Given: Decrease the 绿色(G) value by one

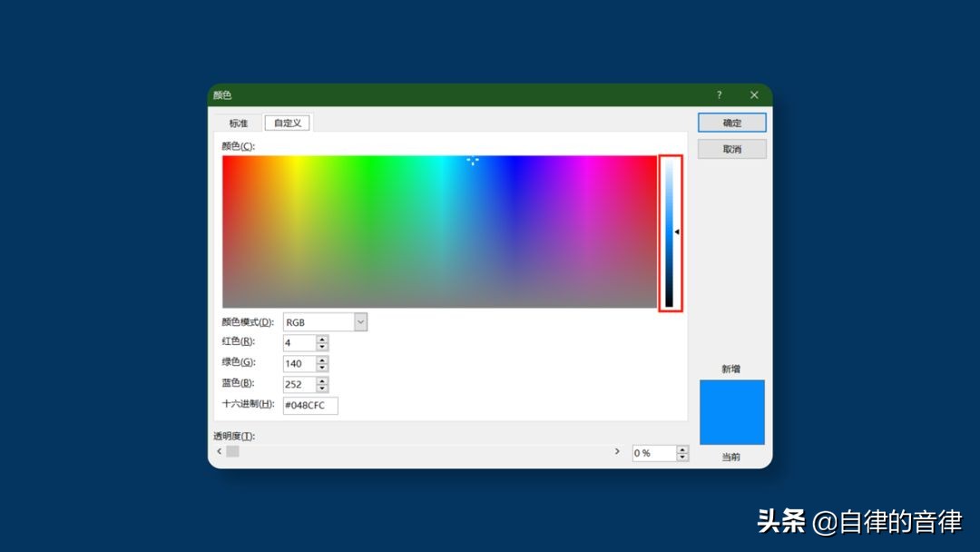Looking at the screenshot, I should tap(322, 367).
